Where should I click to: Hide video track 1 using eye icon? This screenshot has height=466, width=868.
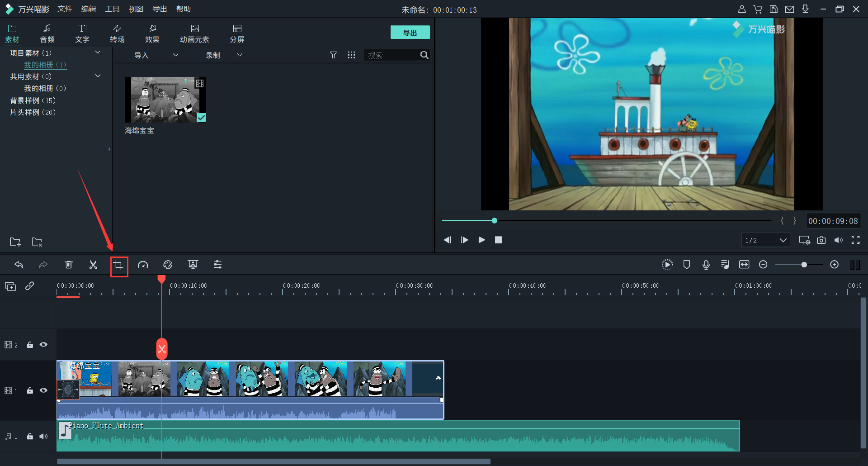tap(43, 390)
